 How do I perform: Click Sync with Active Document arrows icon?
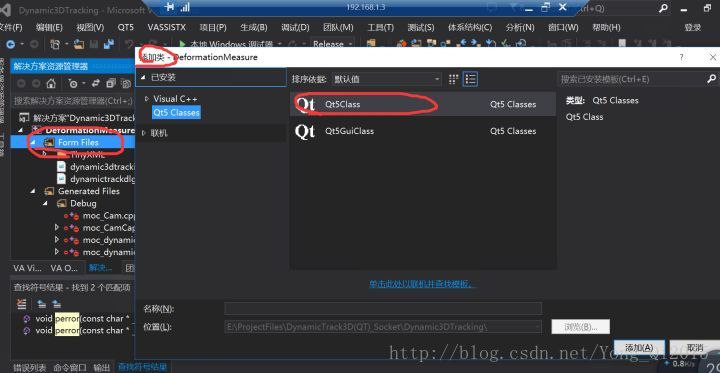pyautogui.click(x=96, y=84)
